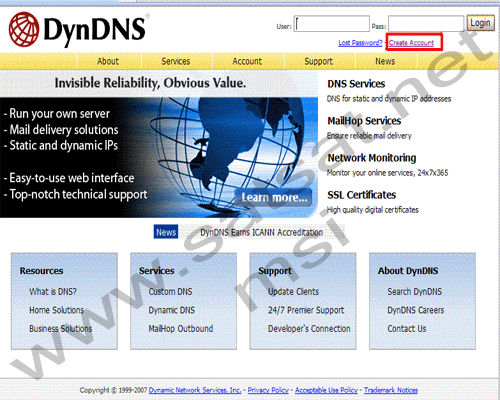
Task: Open Business Solutions link
Action: (60, 329)
